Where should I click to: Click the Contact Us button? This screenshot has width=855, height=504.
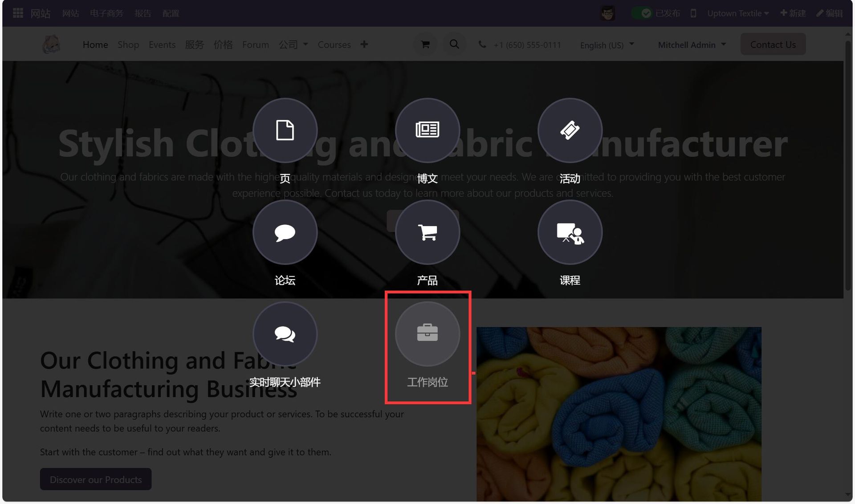click(x=773, y=44)
